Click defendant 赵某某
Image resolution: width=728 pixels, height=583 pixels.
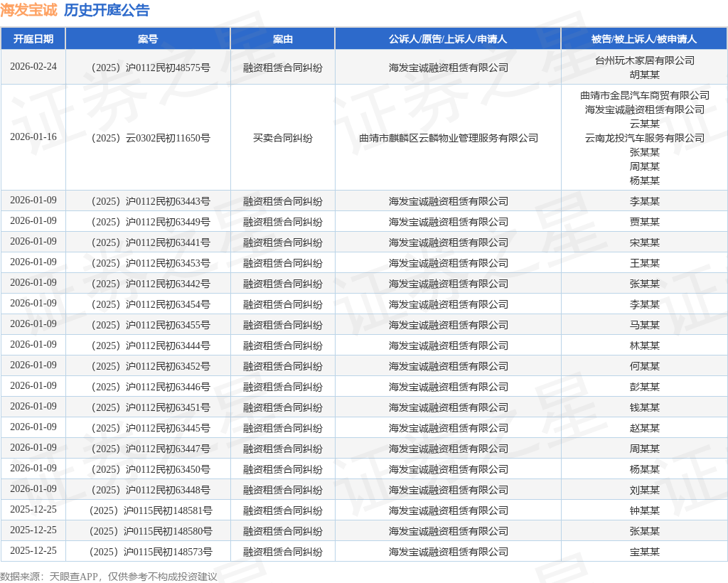point(644,429)
